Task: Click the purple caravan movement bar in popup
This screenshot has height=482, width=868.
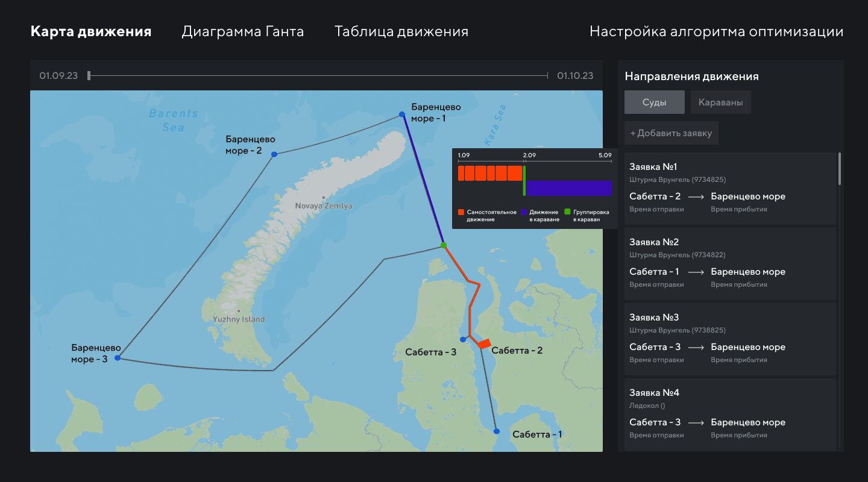Action: [570, 188]
